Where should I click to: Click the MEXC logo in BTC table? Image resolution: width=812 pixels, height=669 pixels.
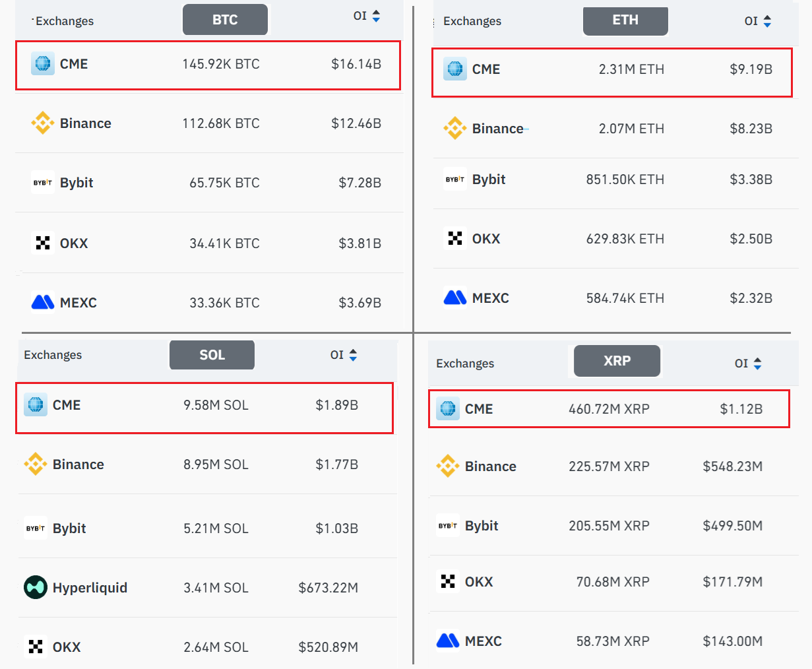coord(43,303)
